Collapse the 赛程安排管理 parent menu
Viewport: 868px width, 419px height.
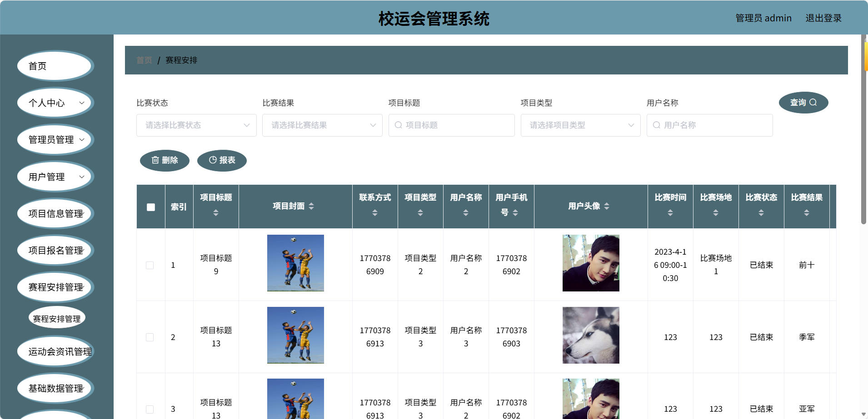click(55, 287)
